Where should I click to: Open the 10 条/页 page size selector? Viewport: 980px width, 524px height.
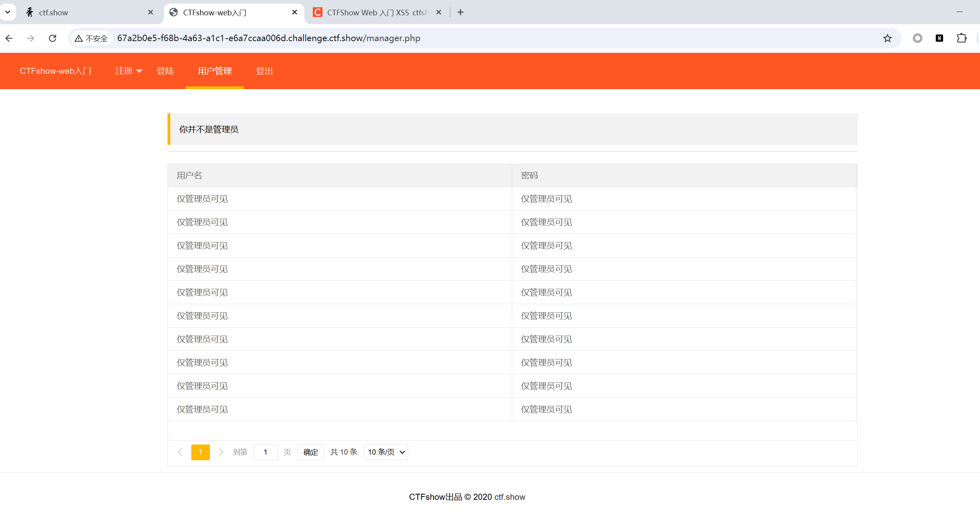[385, 452]
